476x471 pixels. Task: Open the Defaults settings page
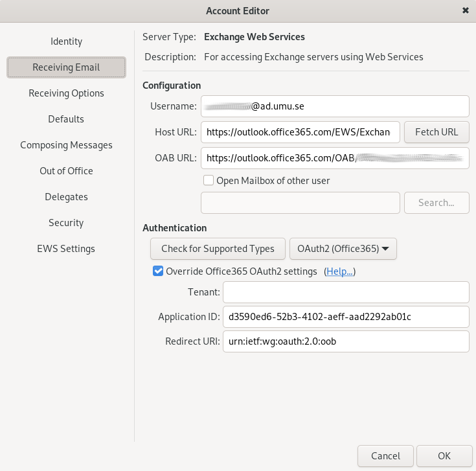click(x=66, y=119)
